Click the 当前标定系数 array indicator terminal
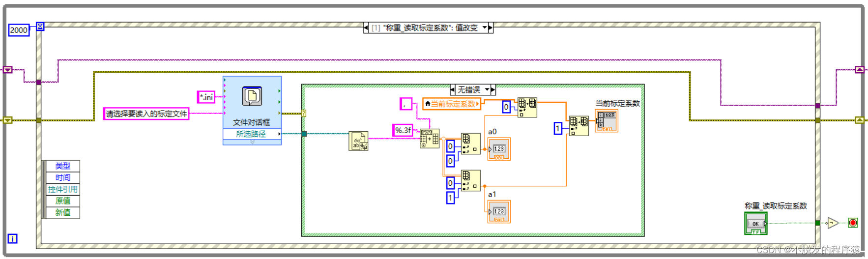The height and width of the screenshot is (259, 868). (607, 121)
